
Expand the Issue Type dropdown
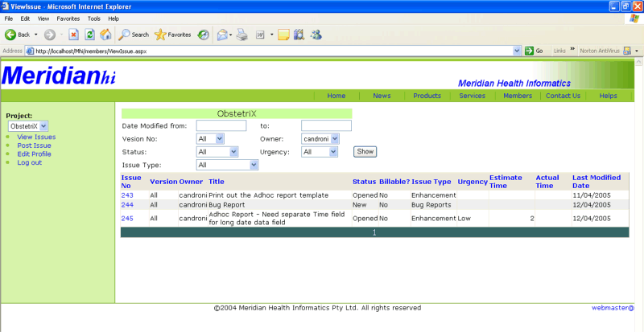point(253,165)
